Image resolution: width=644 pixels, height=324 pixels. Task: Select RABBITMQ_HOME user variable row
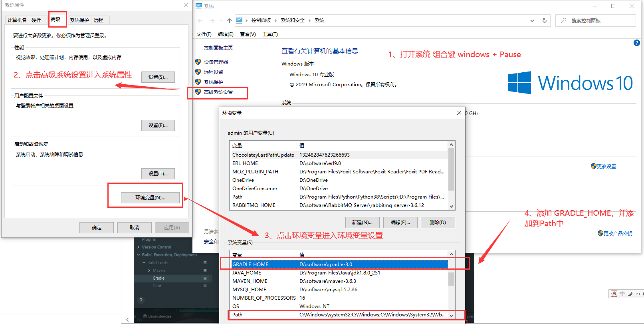coord(339,205)
